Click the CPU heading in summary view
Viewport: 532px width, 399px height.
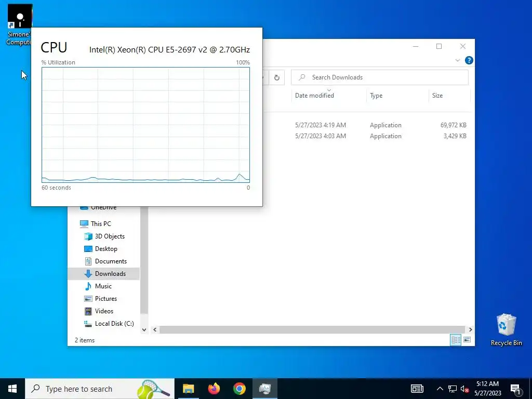point(54,48)
